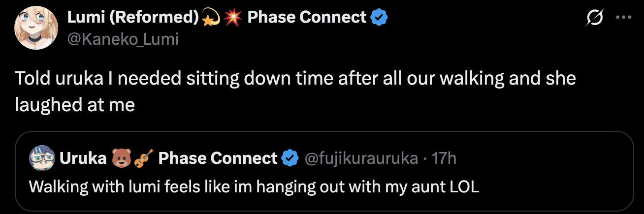Visit the @Kaneko_Lumi handle link

pyautogui.click(x=123, y=39)
